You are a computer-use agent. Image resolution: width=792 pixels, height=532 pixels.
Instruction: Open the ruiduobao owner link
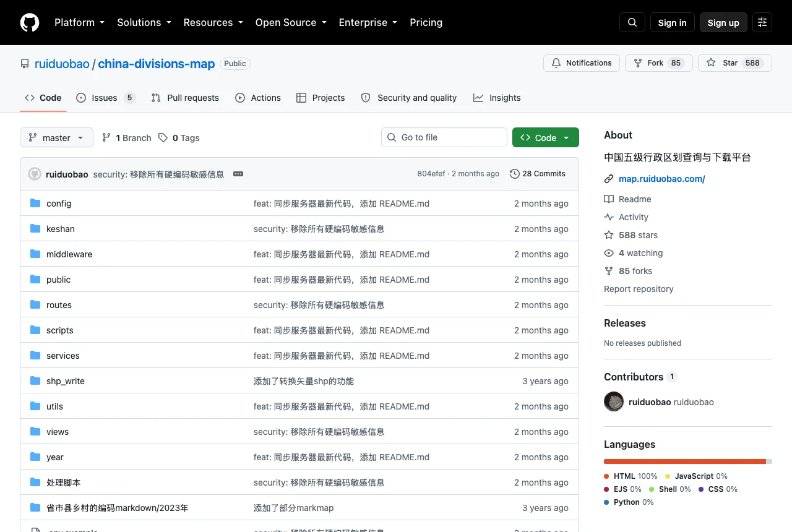click(x=62, y=64)
